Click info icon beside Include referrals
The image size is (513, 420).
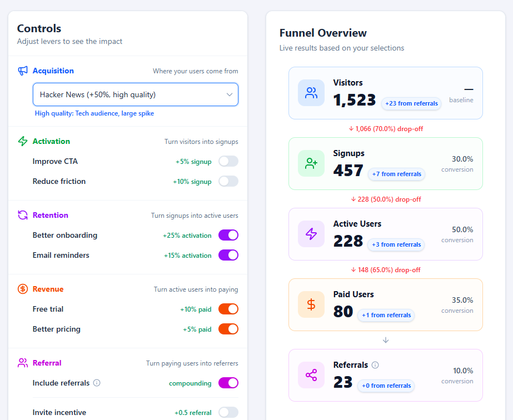click(x=97, y=383)
